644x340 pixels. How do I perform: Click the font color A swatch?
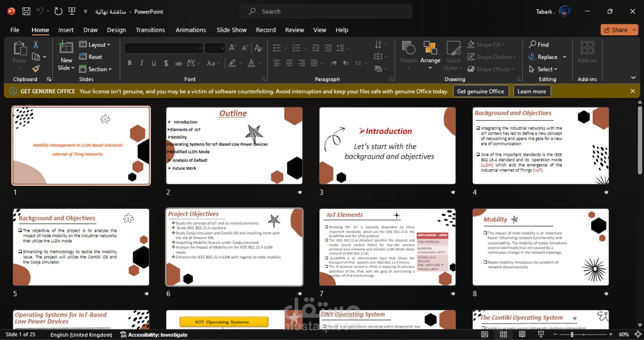click(x=252, y=63)
